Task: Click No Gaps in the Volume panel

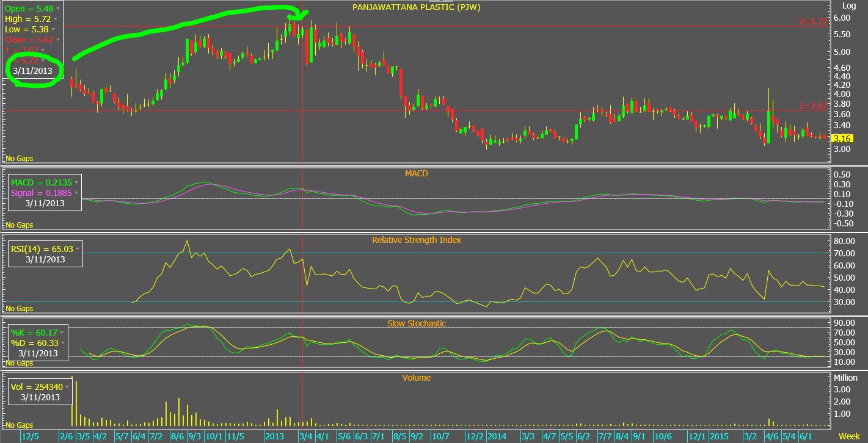Action: (19, 425)
